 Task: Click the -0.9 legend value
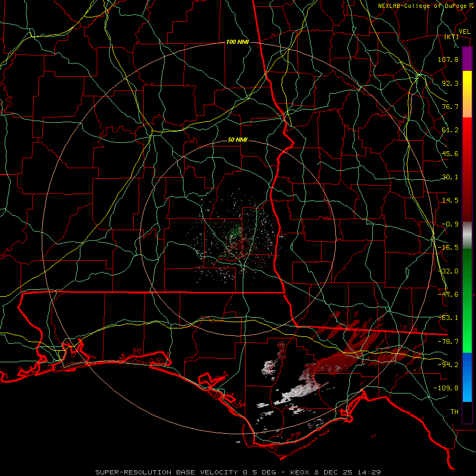tap(450, 224)
